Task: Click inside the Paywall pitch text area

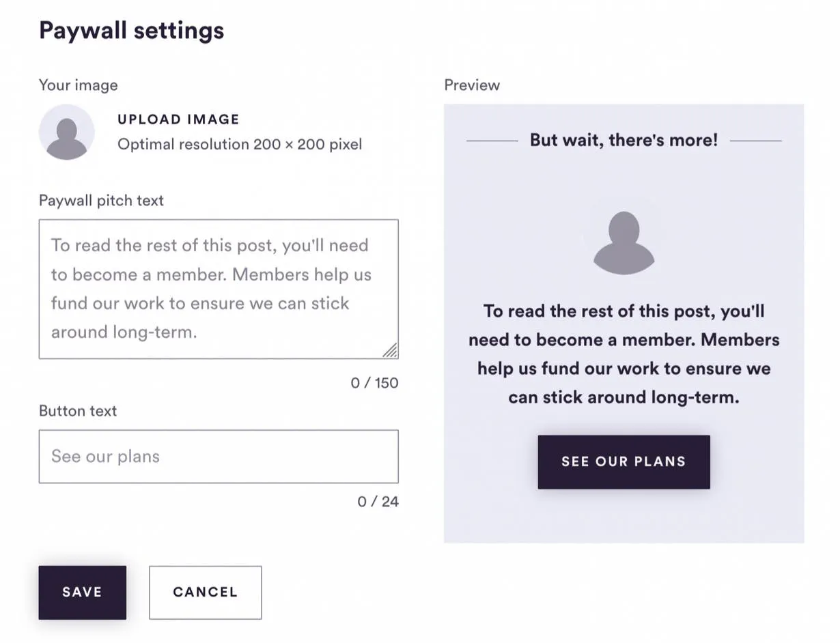Action: (219, 289)
